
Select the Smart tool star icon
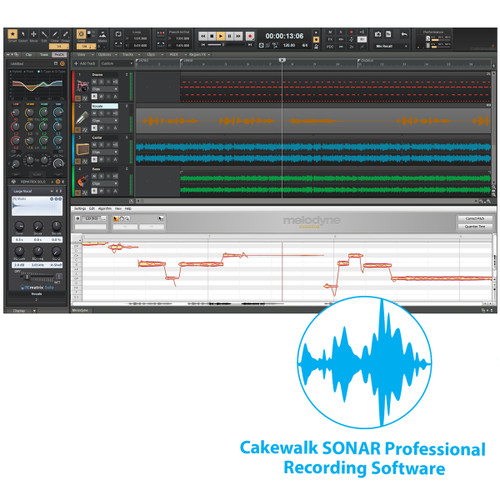point(13,34)
